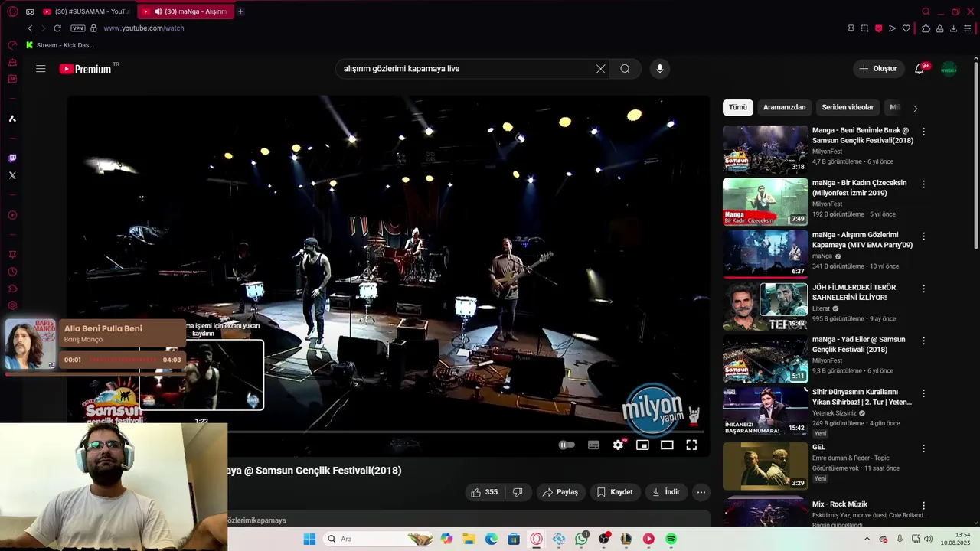Open Opera downloads icon
The height and width of the screenshot is (551, 980).
953,28
